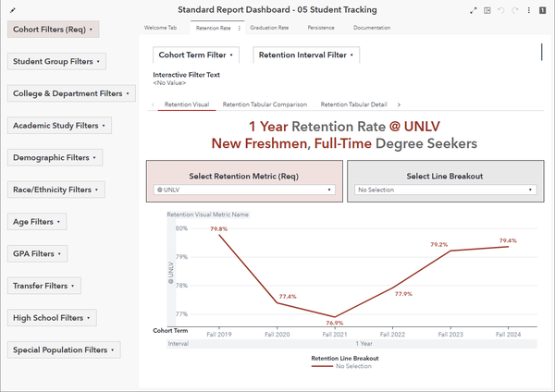
Task: Switch to the Welcome Tab
Action: [160, 28]
